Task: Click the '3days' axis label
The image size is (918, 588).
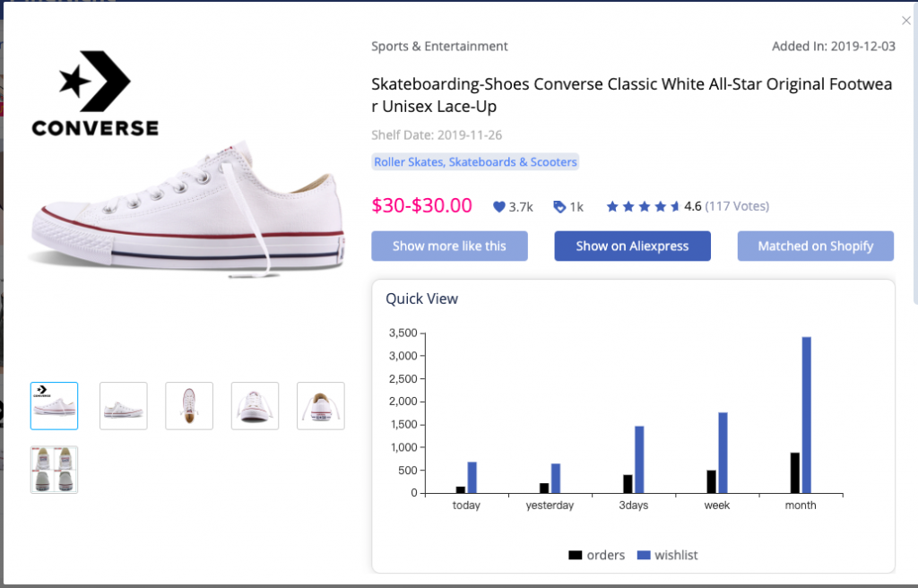Action: [634, 506]
